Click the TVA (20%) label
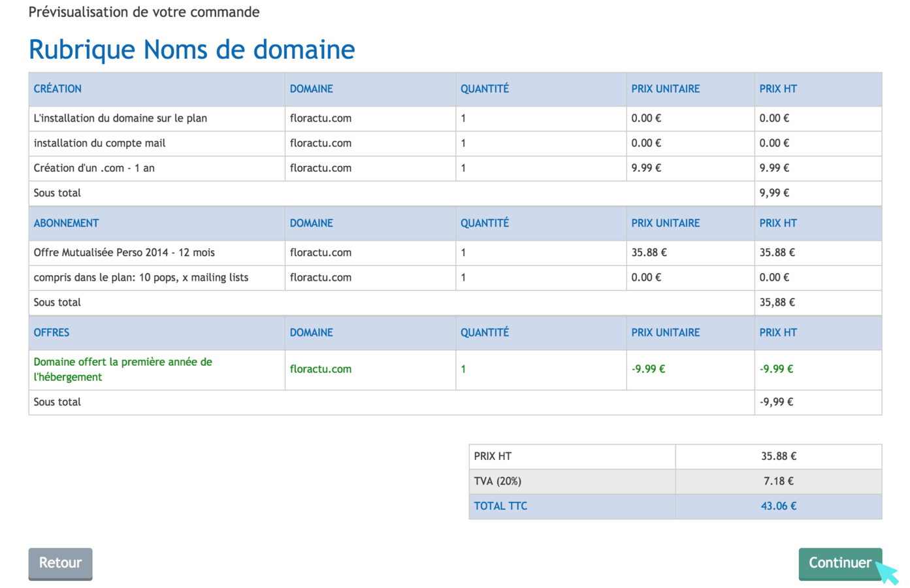 tap(498, 482)
